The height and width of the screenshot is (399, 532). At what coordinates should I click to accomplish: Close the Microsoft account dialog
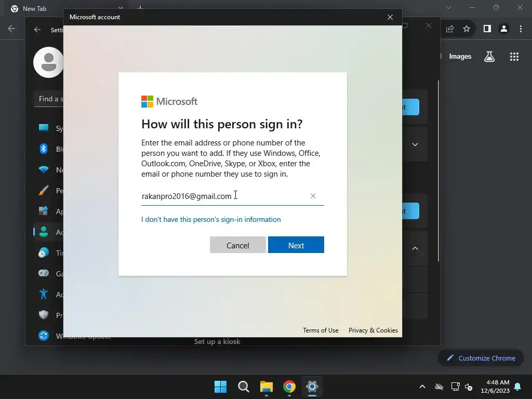[390, 17]
